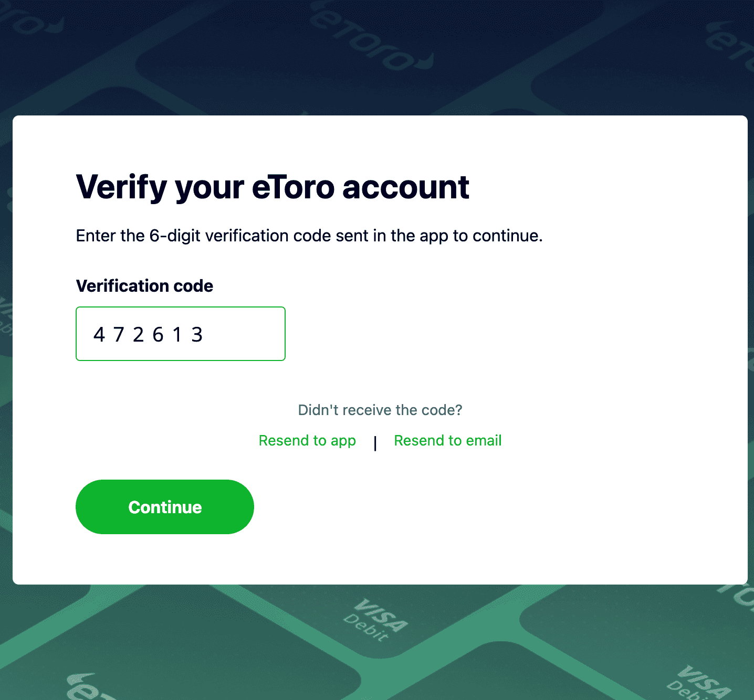
Task: Click the Didn't receive the code text
Action: 380,410
